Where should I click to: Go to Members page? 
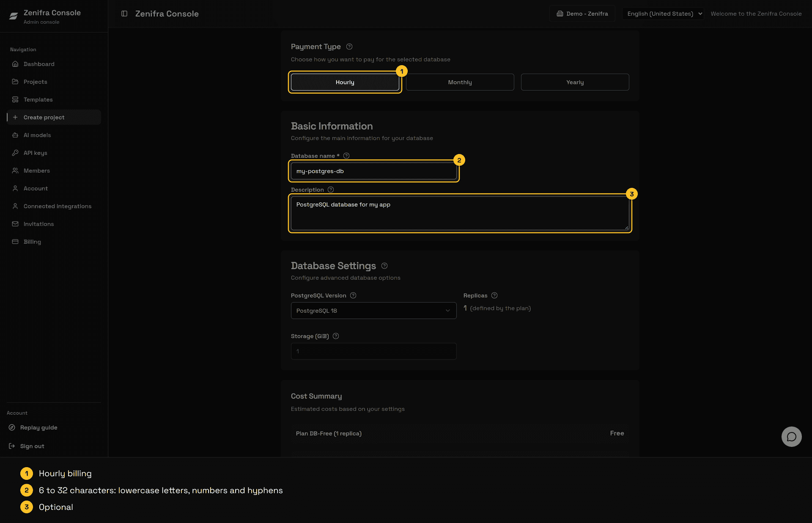(54, 171)
